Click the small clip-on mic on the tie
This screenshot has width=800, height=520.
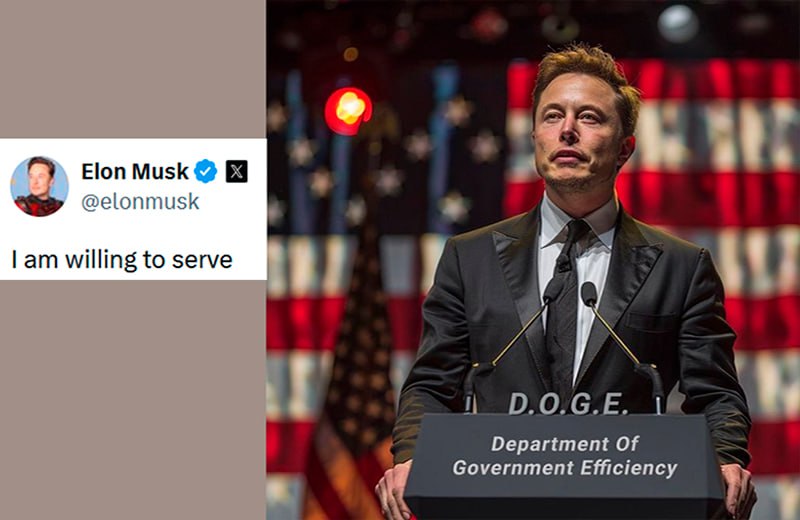coord(563,263)
